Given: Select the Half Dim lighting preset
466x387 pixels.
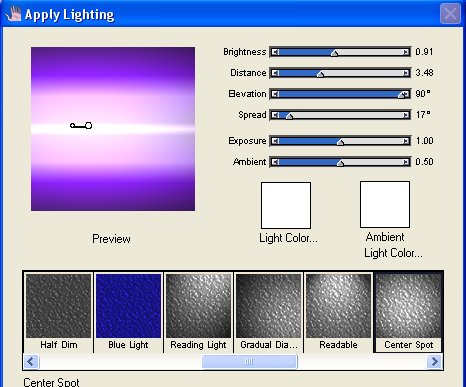Looking at the screenshot, I should [x=58, y=312].
